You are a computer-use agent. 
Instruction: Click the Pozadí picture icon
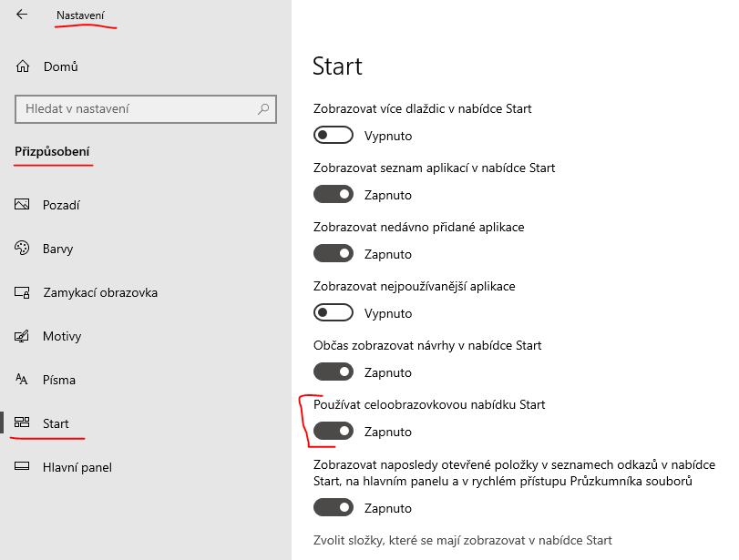(x=23, y=205)
